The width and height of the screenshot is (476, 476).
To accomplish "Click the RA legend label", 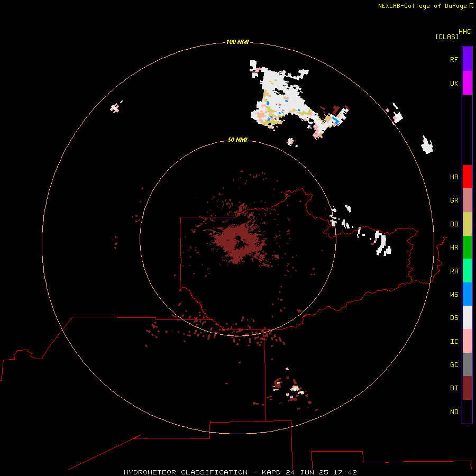I will tap(454, 271).
